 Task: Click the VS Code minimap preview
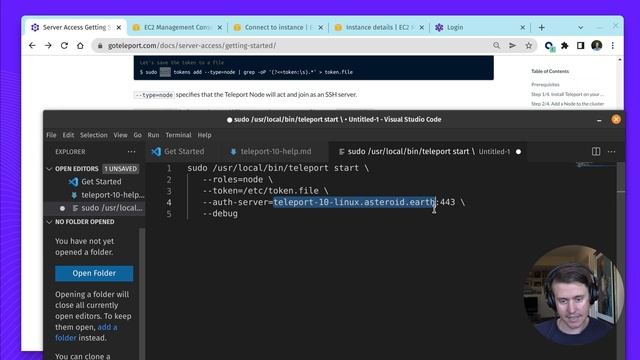pos(596,165)
